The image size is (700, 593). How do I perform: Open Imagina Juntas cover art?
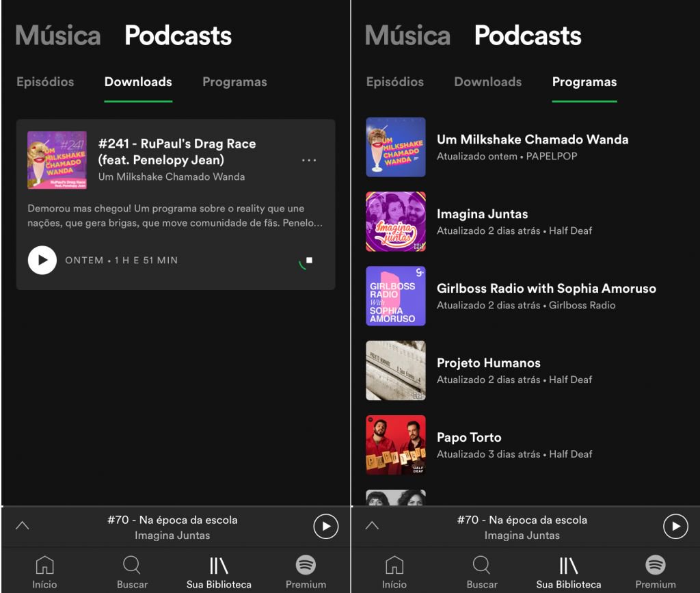pyautogui.click(x=396, y=222)
